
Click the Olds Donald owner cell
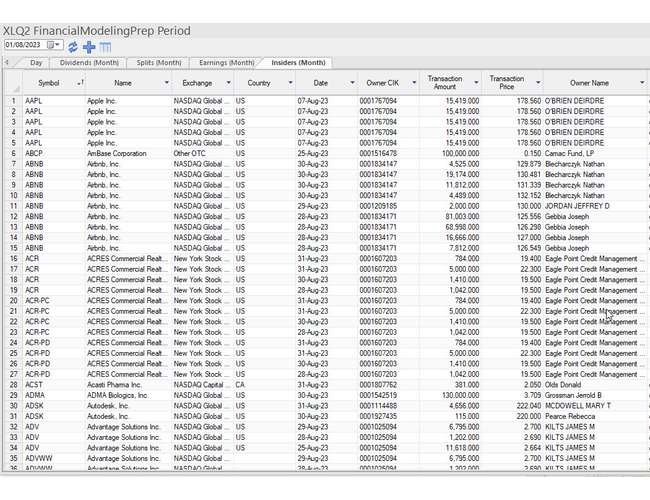pyautogui.click(x=595, y=385)
